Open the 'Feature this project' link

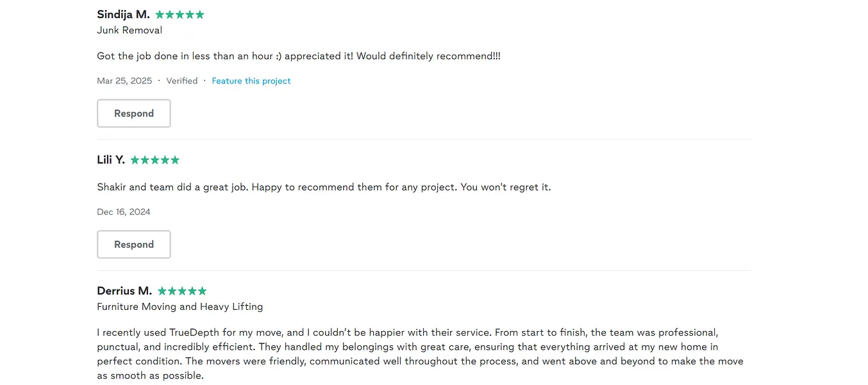[x=251, y=81]
